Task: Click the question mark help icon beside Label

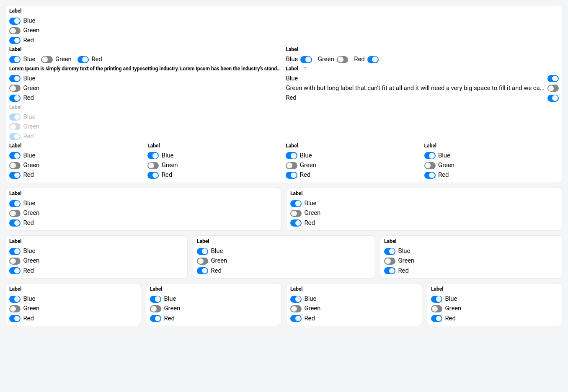Action: (x=305, y=69)
